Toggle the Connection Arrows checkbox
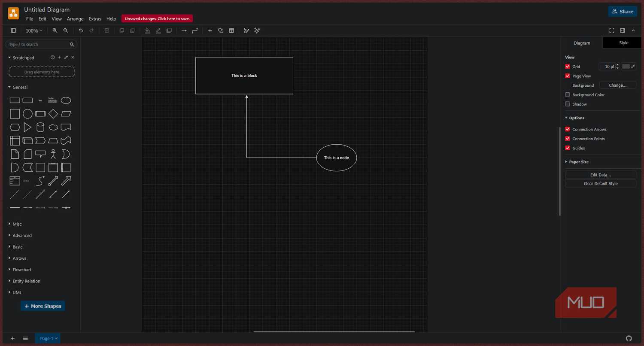The image size is (644, 346). pyautogui.click(x=568, y=129)
